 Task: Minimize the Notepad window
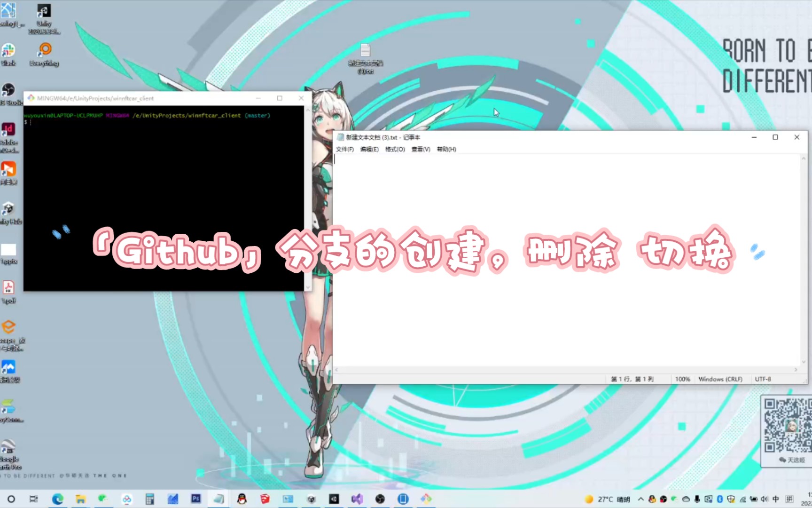point(754,137)
